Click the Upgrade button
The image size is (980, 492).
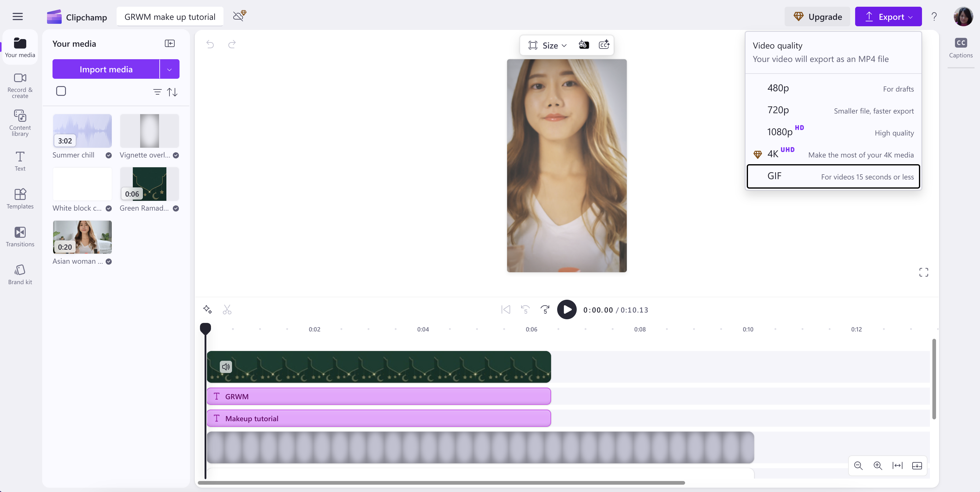click(x=818, y=16)
